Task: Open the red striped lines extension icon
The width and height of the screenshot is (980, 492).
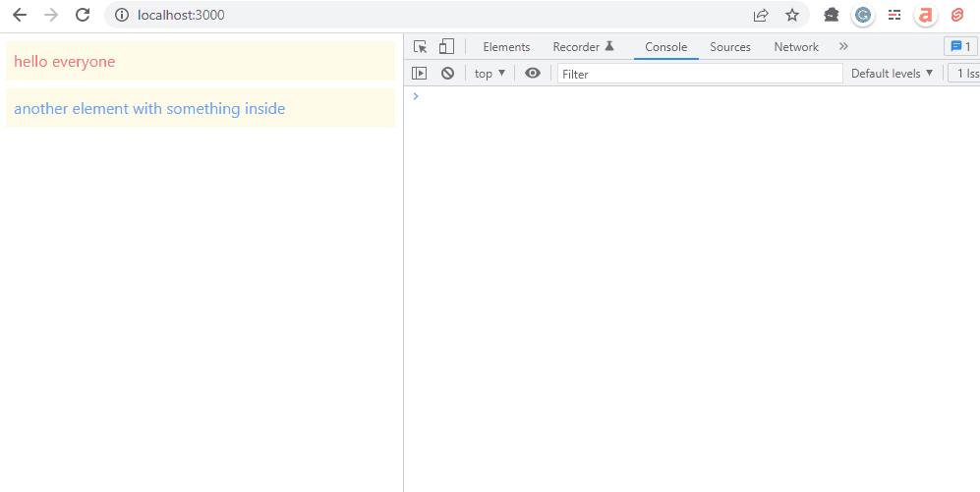Action: 895,15
